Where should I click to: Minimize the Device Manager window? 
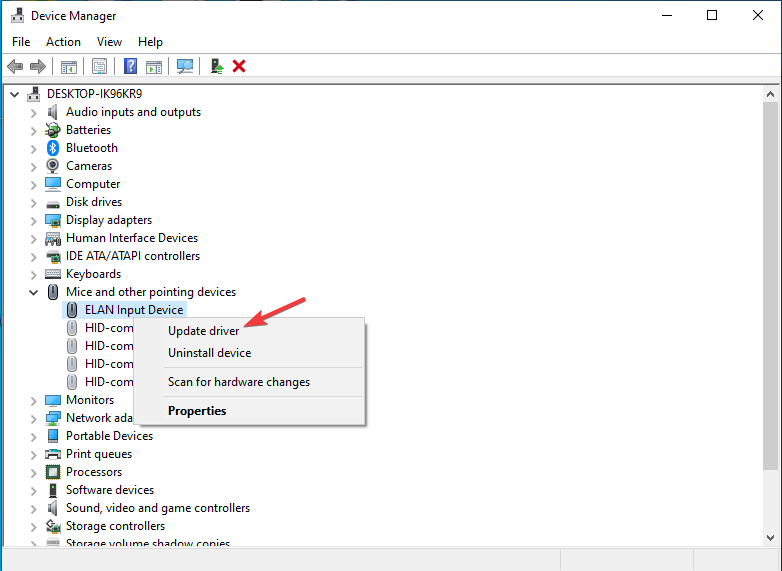[x=667, y=15]
